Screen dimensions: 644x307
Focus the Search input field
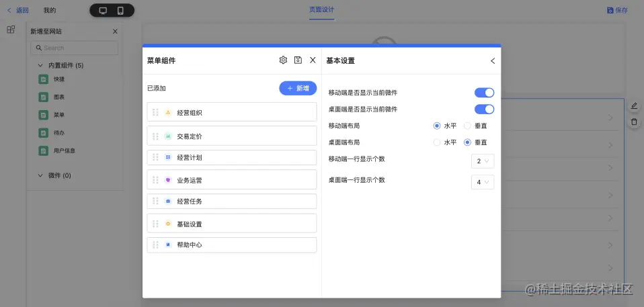point(75,48)
